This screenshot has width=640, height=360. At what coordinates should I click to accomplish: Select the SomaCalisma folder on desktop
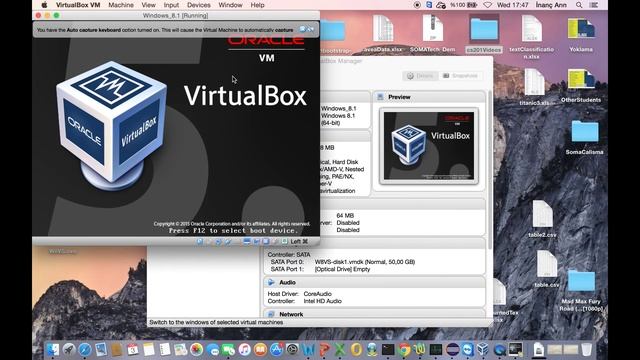point(584,137)
